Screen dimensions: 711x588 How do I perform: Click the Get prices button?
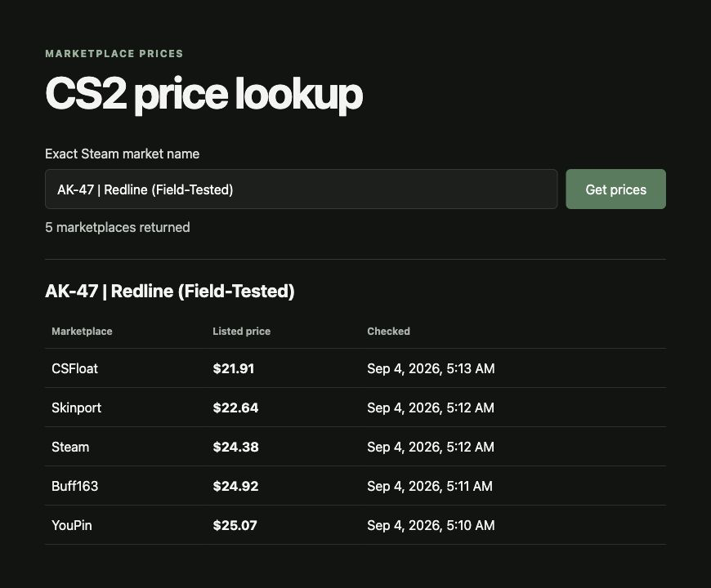[x=615, y=189]
